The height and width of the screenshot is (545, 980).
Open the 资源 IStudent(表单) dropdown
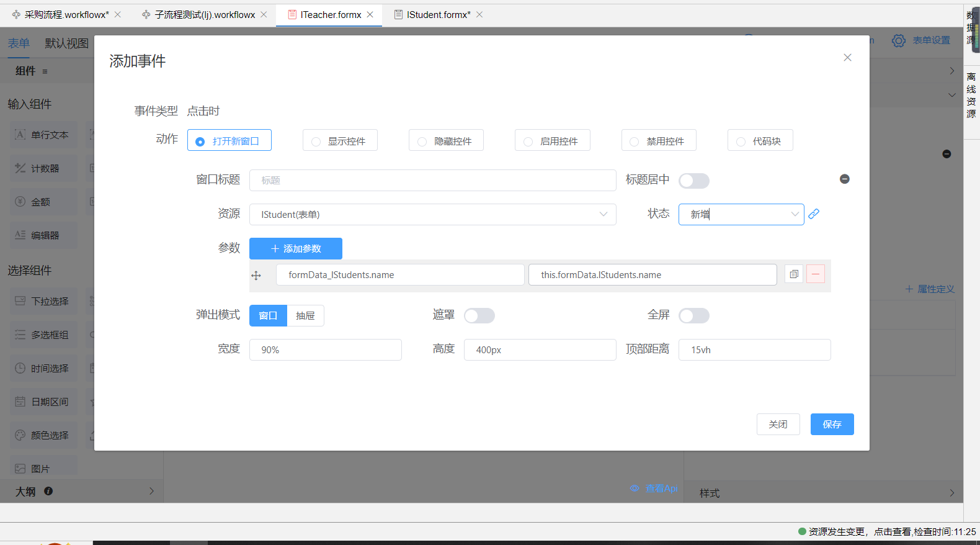point(432,215)
